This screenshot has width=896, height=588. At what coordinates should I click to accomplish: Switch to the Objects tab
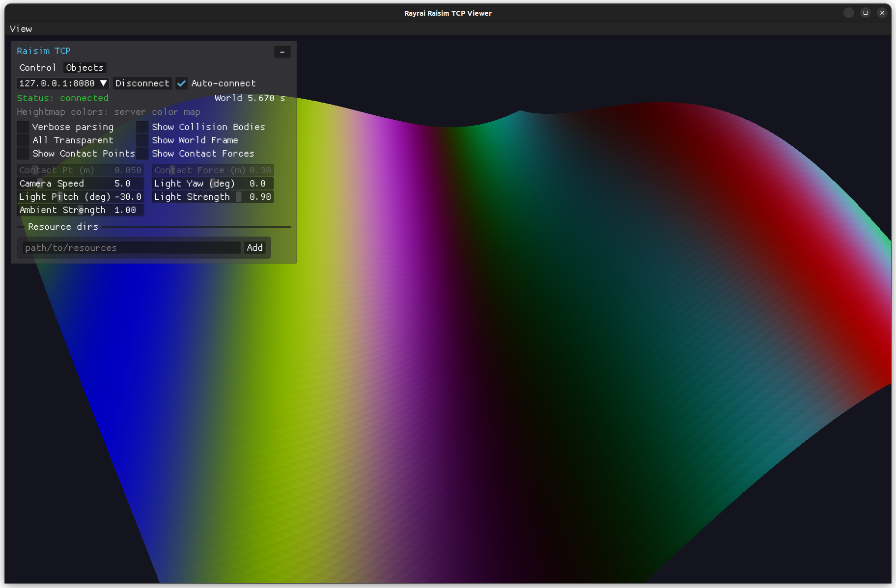click(x=84, y=67)
